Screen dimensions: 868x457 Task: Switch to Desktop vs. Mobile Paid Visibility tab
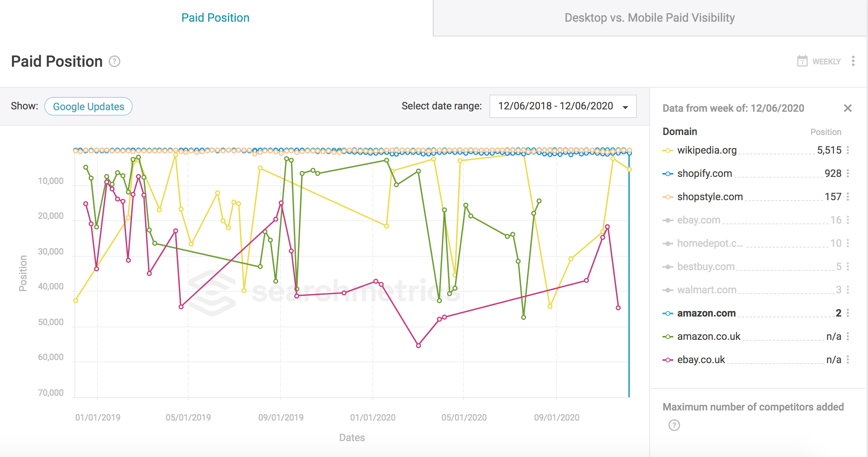point(650,18)
